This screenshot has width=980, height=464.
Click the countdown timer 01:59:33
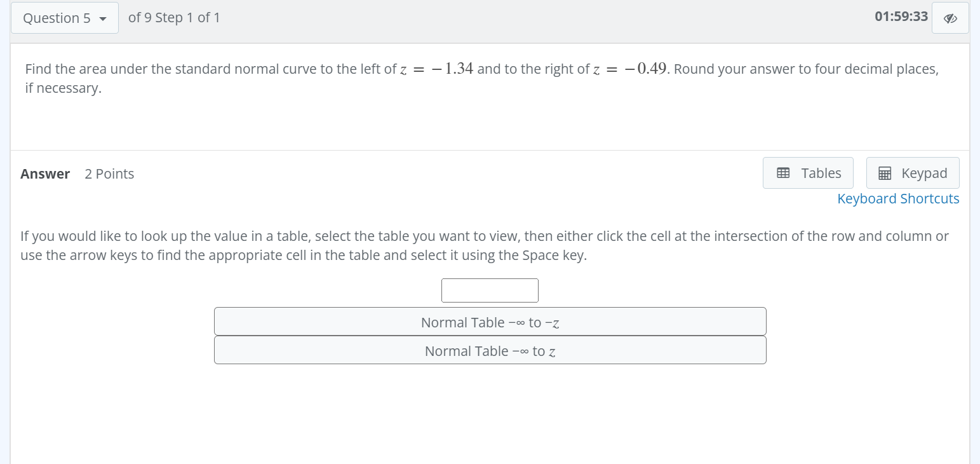tap(901, 17)
